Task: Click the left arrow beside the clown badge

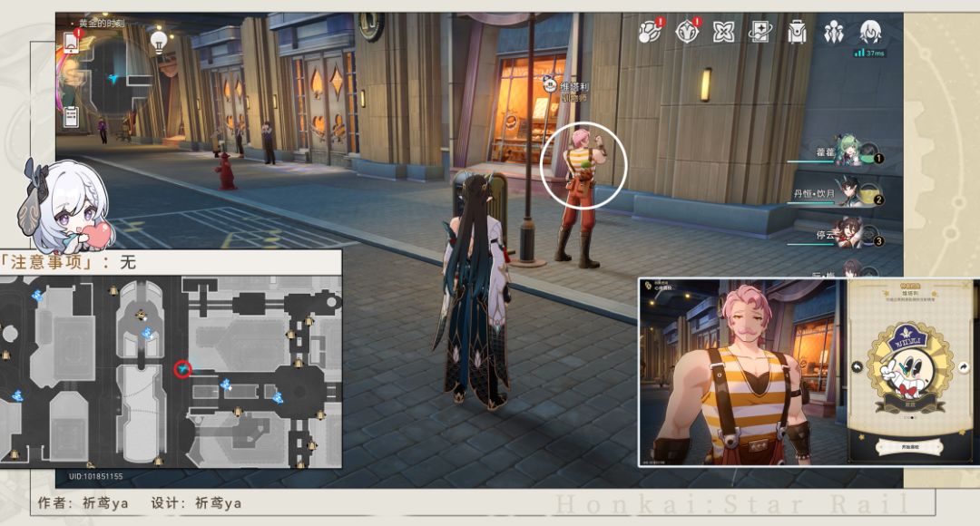Action: tap(858, 367)
